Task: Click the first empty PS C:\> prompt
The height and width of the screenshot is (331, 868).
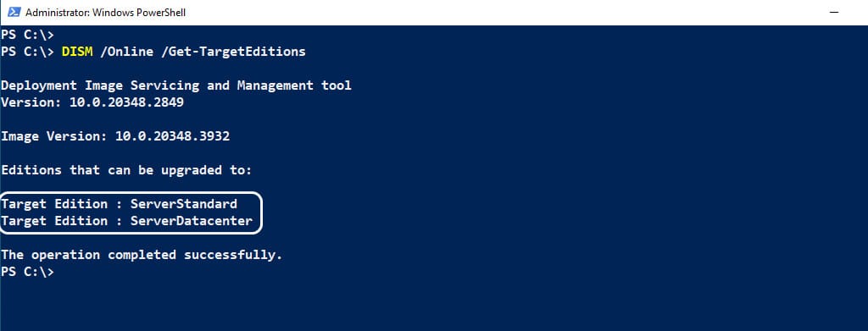Action: click(x=28, y=35)
